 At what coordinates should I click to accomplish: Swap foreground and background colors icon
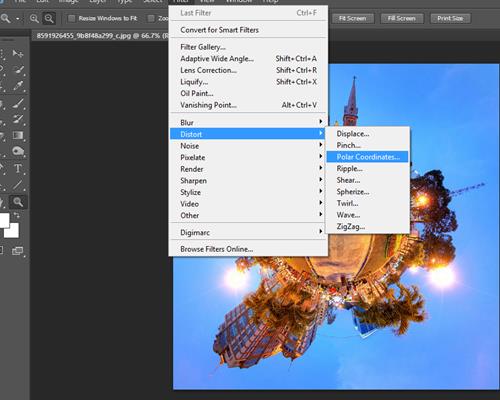[x=16, y=216]
